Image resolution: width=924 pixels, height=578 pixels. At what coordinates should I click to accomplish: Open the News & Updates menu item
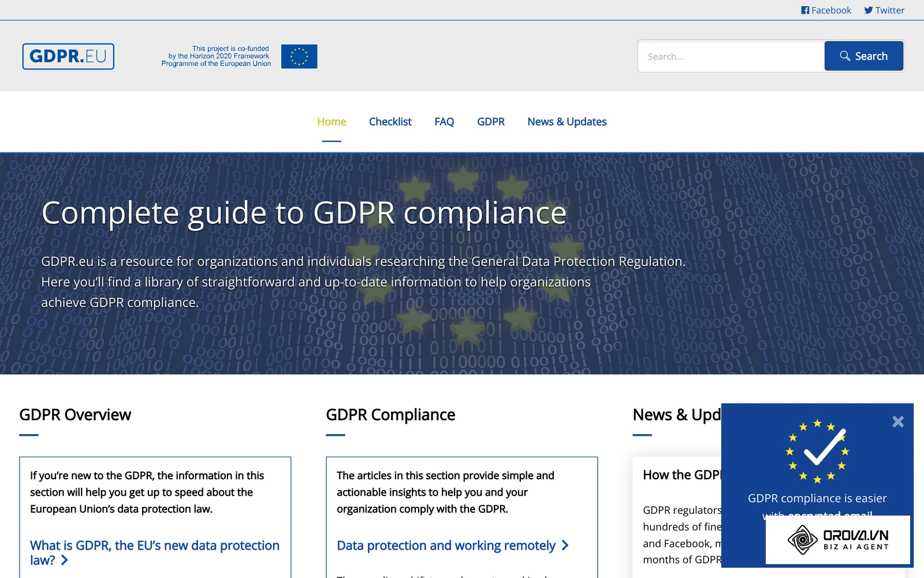(x=567, y=122)
